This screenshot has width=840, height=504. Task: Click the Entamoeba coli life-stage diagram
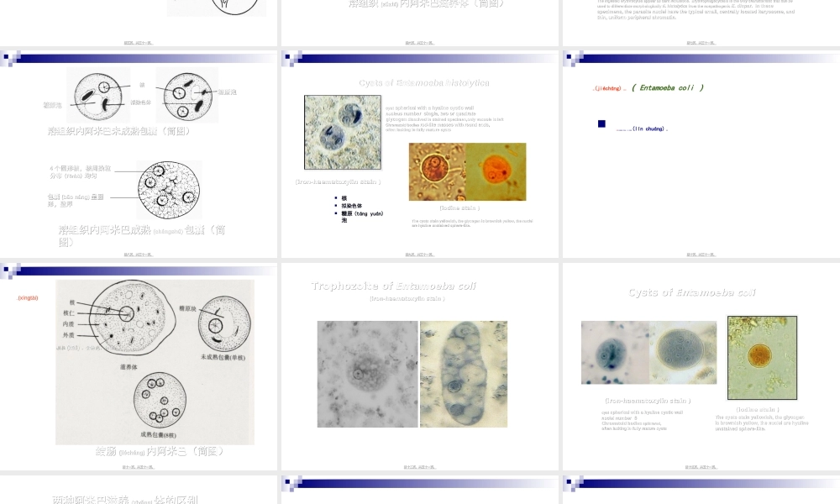155,361
